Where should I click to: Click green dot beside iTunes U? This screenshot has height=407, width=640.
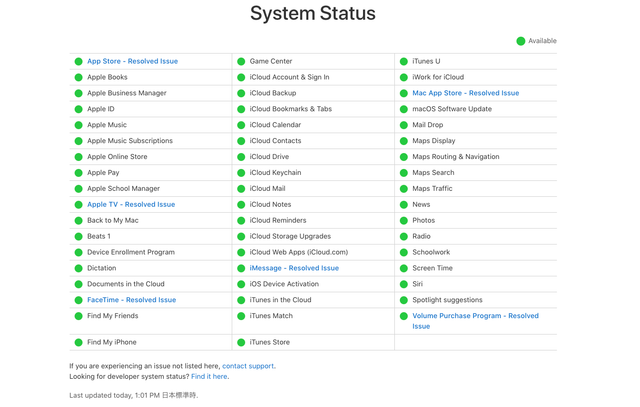404,61
